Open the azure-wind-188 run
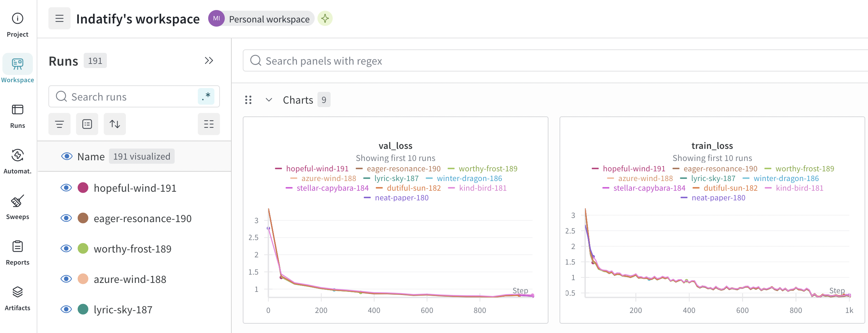 130,279
